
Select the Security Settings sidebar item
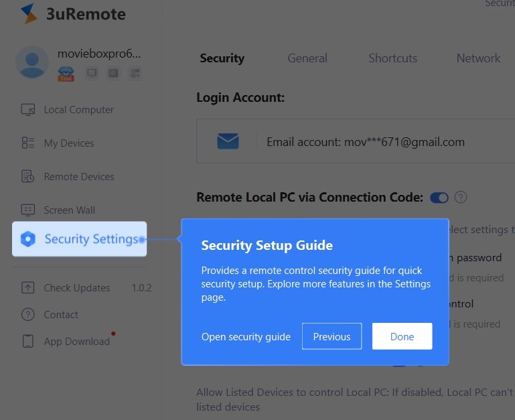[80, 239]
